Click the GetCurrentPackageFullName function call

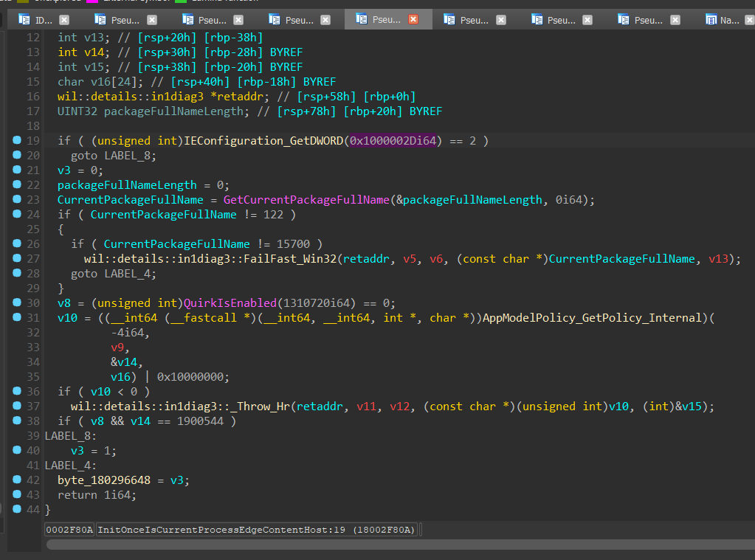coord(306,200)
